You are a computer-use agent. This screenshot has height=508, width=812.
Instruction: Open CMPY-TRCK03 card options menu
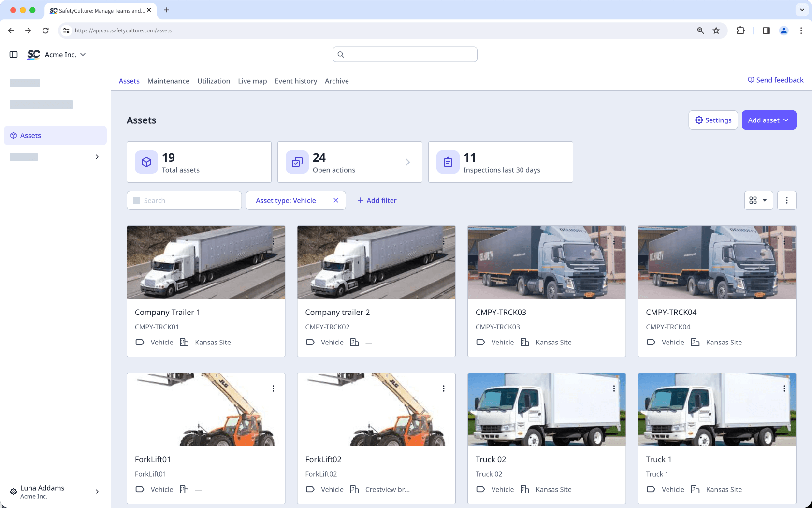click(614, 241)
